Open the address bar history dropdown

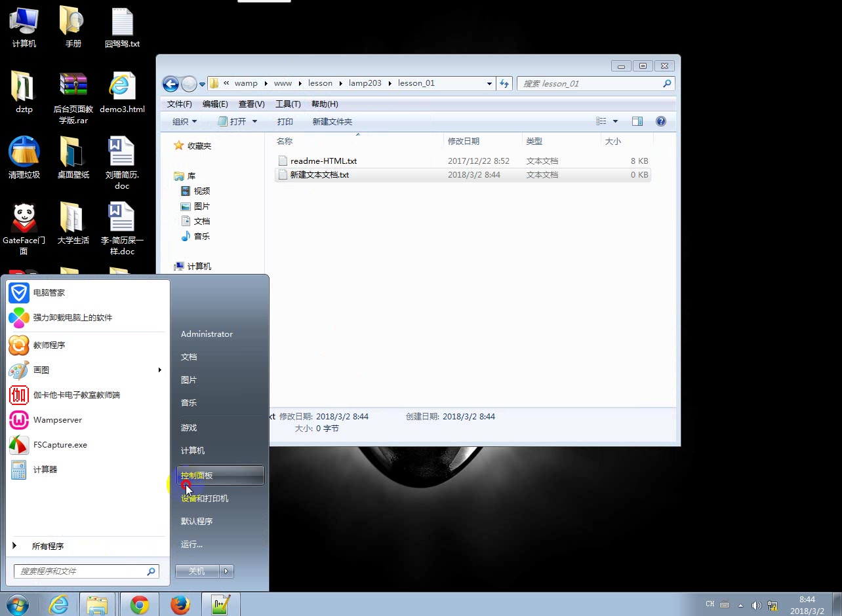(x=489, y=83)
